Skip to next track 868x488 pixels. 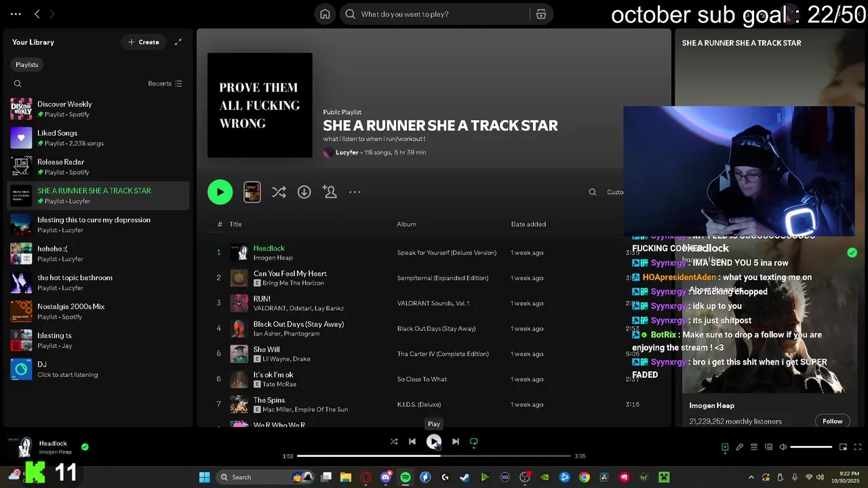point(456,441)
